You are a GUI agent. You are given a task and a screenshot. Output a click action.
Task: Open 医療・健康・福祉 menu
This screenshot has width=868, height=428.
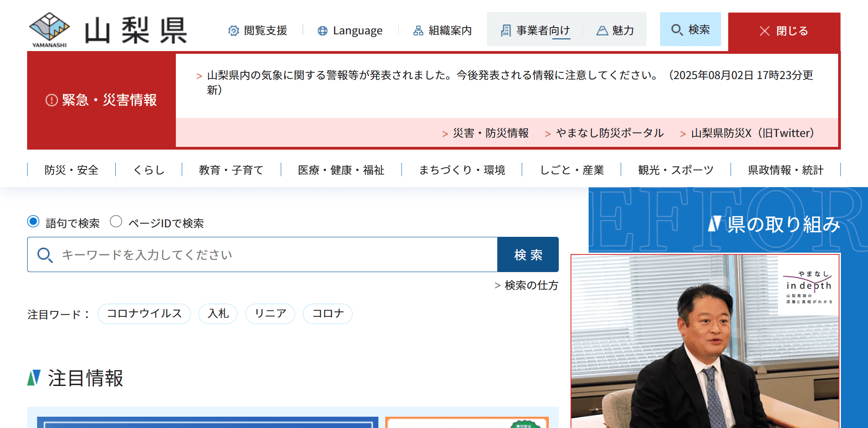(x=341, y=170)
